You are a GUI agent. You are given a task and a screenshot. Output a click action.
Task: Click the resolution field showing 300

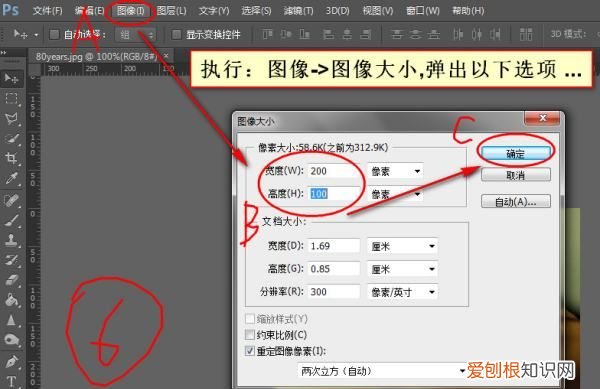click(x=334, y=292)
